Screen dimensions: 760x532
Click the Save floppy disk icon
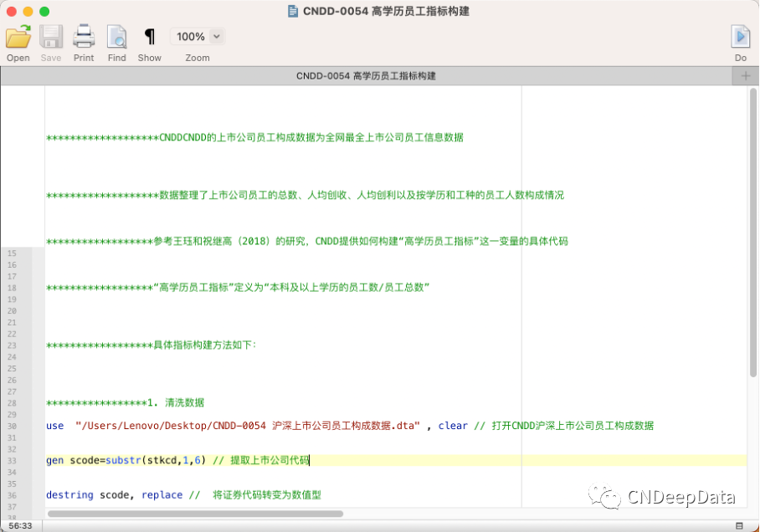point(51,36)
